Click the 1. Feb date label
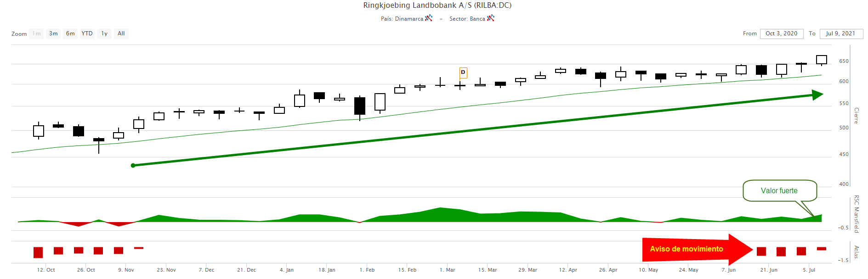The height and width of the screenshot is (279, 868). [x=367, y=270]
